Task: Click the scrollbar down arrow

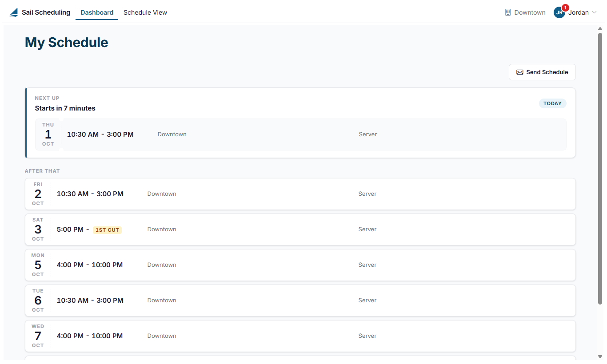Action: pos(600,356)
